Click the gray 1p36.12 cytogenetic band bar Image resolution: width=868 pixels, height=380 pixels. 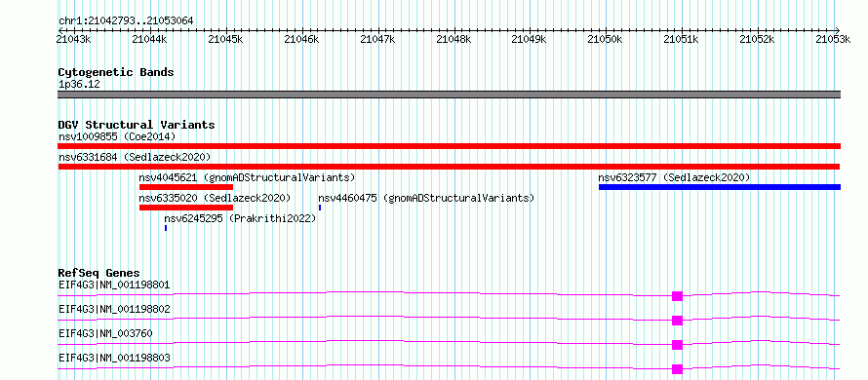click(449, 95)
